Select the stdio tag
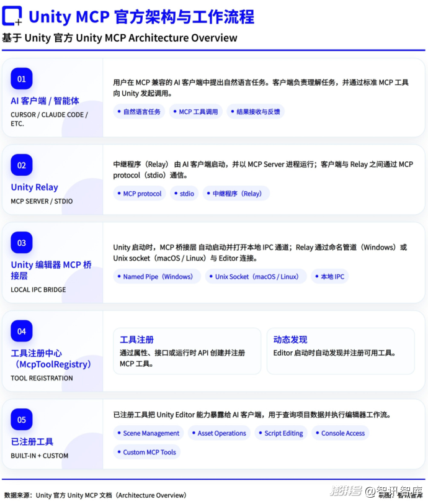This screenshot has height=504, width=428. (184, 194)
